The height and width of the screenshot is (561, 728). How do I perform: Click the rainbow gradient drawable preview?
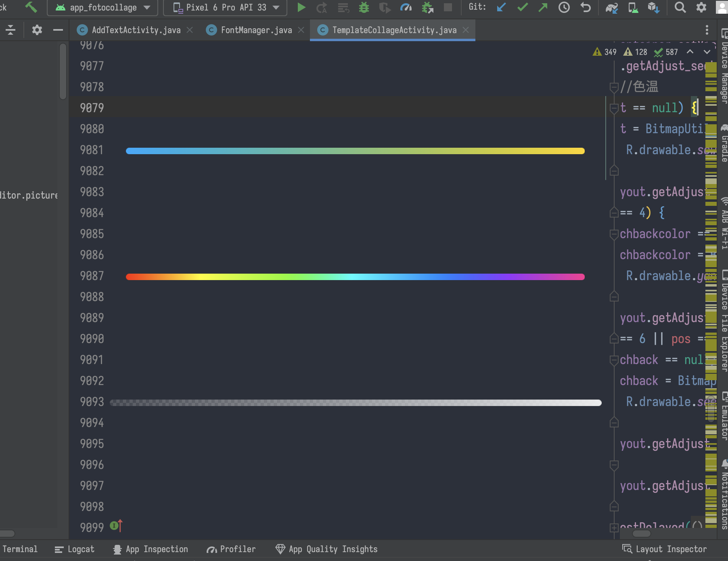(x=355, y=277)
